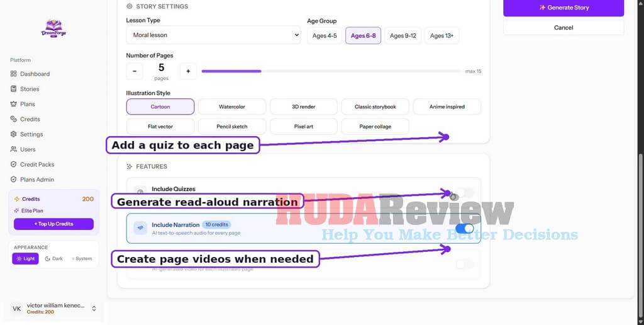Click the Generate Story button

[x=563, y=8]
